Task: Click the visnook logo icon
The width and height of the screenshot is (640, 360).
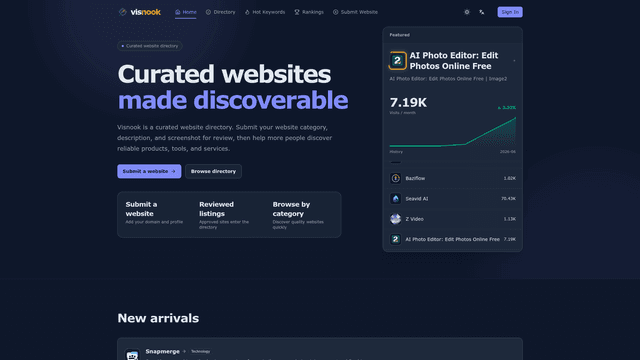Action: click(x=122, y=12)
